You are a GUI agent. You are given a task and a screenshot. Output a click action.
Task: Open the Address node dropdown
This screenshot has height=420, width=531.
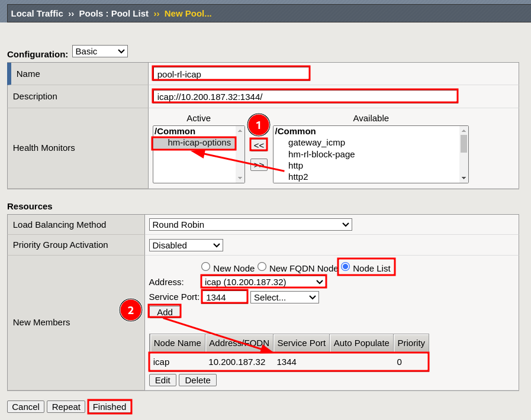(263, 282)
